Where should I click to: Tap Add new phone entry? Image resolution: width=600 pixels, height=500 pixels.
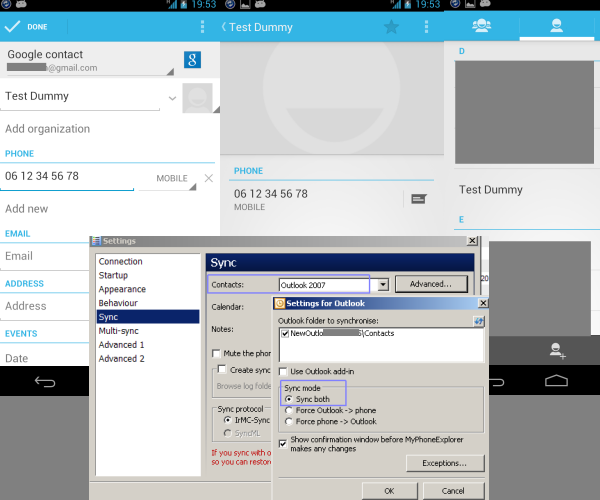click(26, 209)
